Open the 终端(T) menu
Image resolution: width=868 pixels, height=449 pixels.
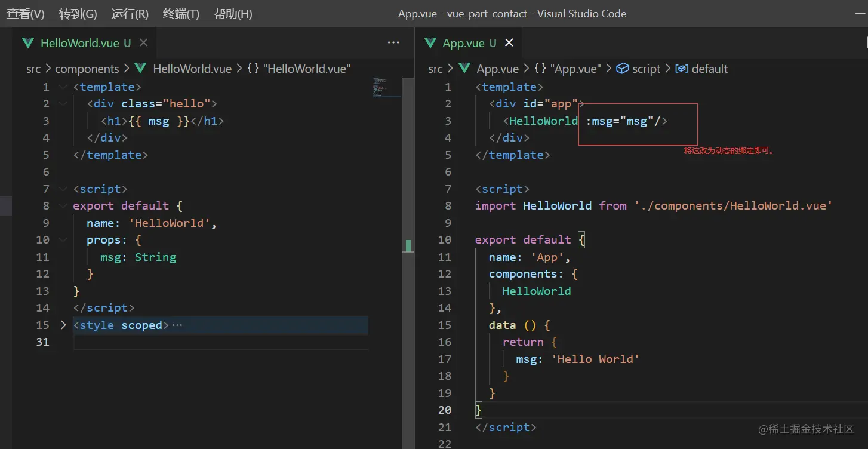coord(181,14)
